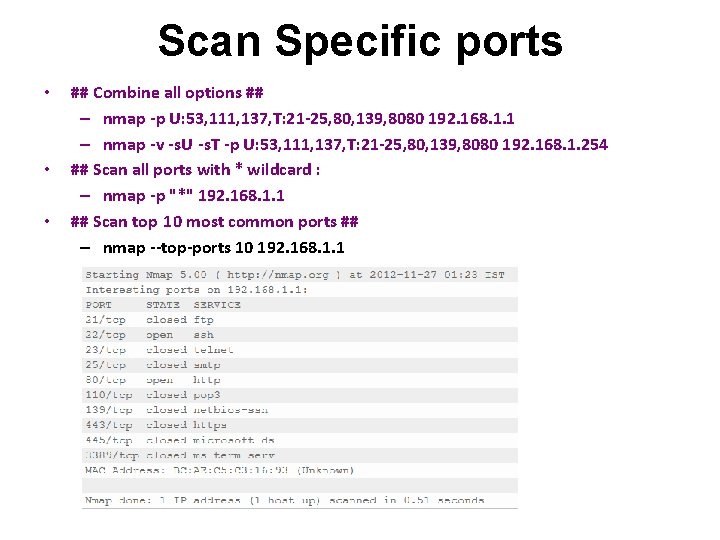Click the MAC Address line in output
The width and height of the screenshot is (720, 540).
pos(218,470)
